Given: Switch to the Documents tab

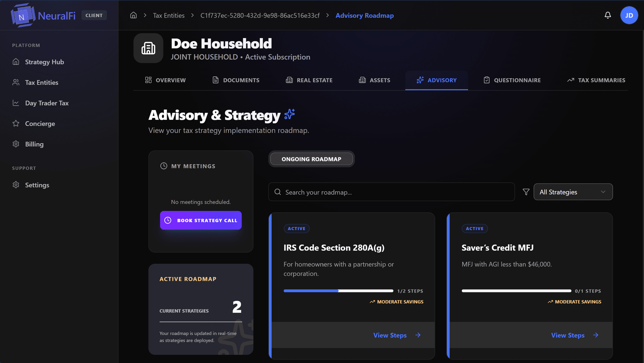Looking at the screenshot, I should 235,80.
